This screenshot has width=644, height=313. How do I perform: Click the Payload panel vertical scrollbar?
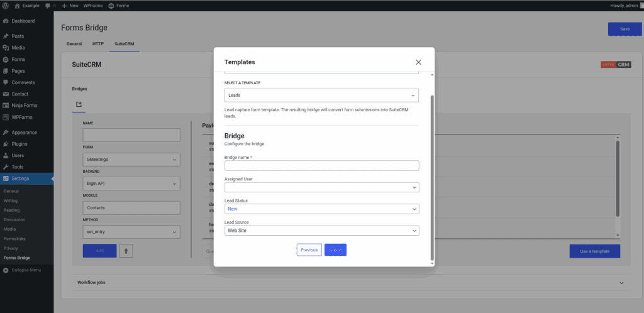click(618, 178)
